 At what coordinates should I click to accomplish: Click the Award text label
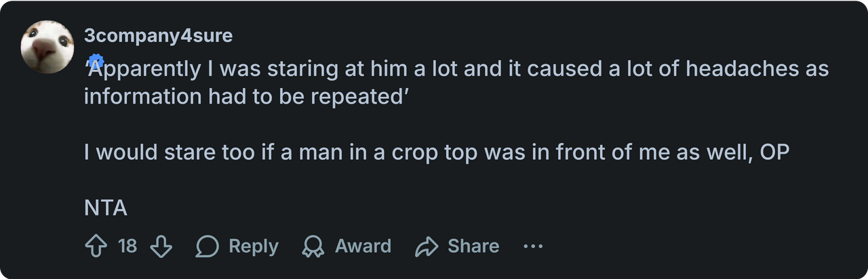point(363,246)
